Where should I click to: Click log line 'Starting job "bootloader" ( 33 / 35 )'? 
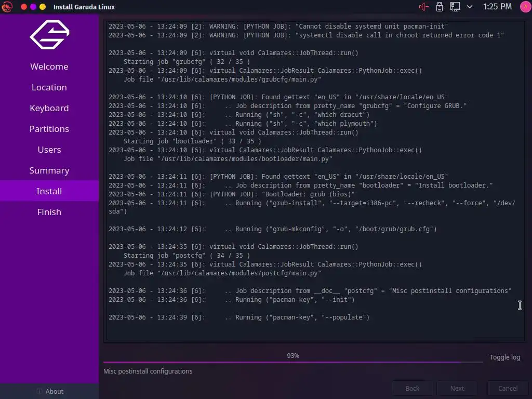192,141
